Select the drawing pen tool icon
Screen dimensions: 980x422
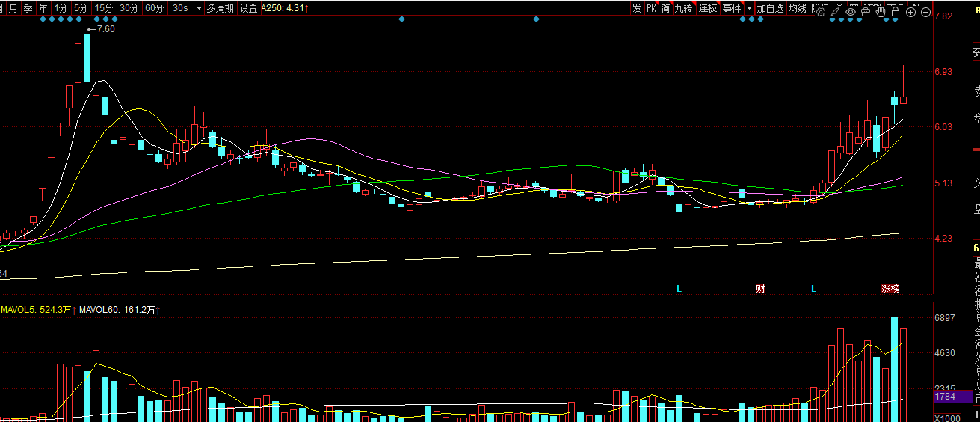(835, 11)
